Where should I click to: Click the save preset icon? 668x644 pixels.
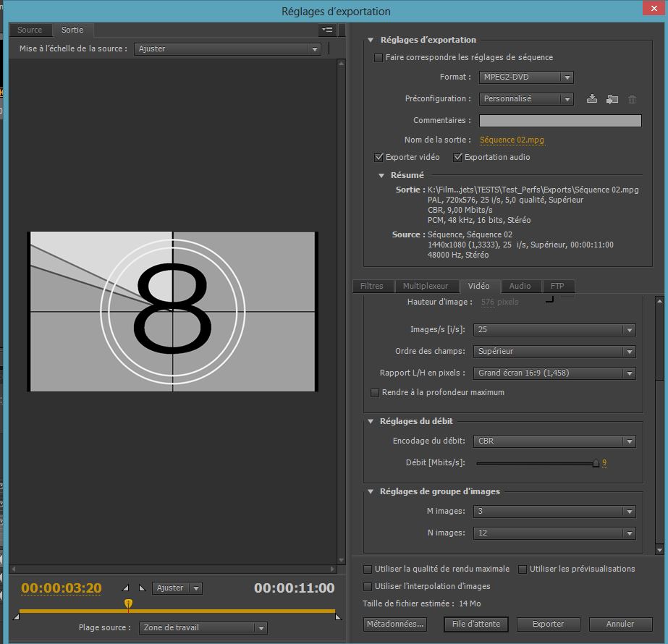[592, 99]
